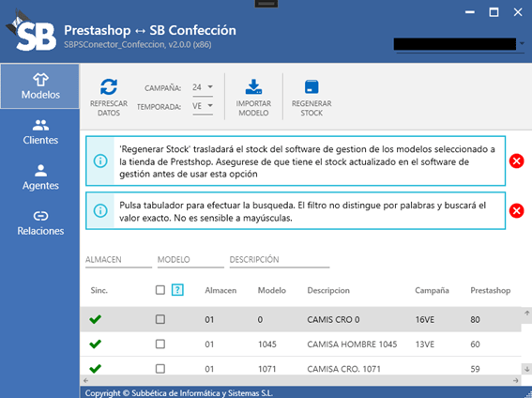Click the Regenerar Stock icon

(312, 86)
